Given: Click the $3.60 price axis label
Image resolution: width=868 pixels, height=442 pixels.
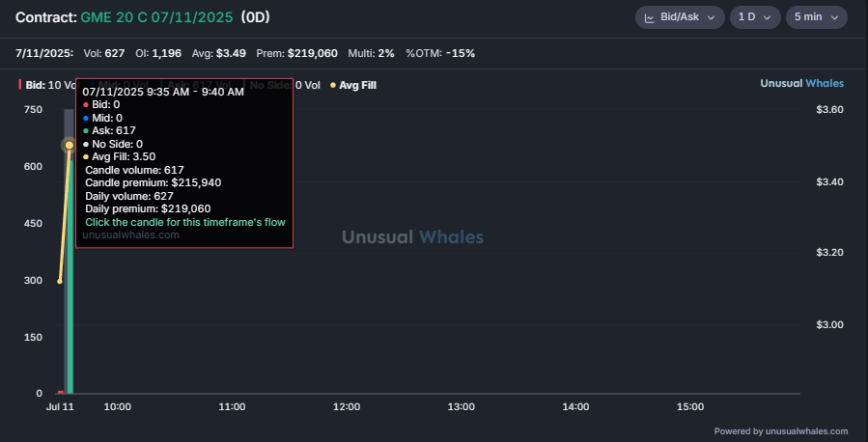Looking at the screenshot, I should point(829,109).
